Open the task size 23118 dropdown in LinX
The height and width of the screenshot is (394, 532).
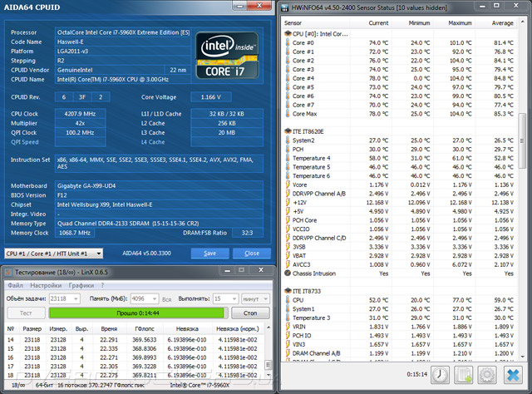pyautogui.click(x=65, y=298)
